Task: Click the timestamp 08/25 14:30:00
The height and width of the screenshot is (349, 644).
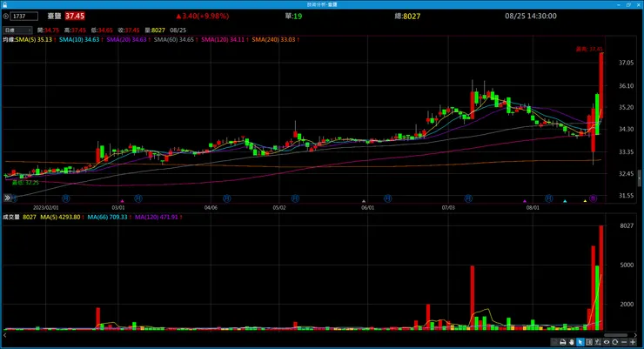Action: pyautogui.click(x=531, y=16)
